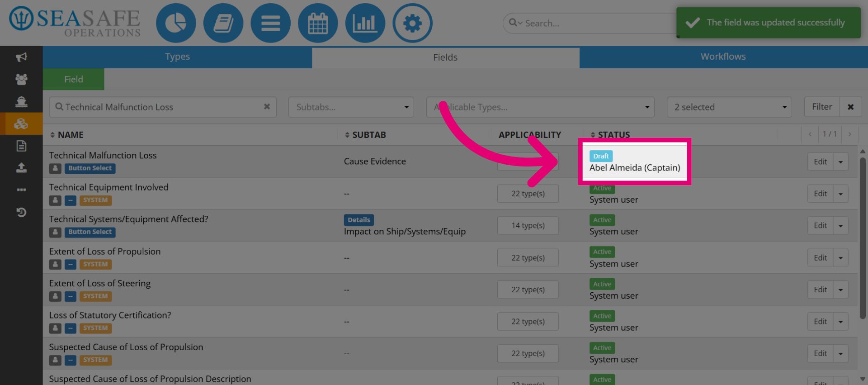Open the ellipsis more sidebar icon
The height and width of the screenshot is (385, 868).
pyautogui.click(x=21, y=190)
